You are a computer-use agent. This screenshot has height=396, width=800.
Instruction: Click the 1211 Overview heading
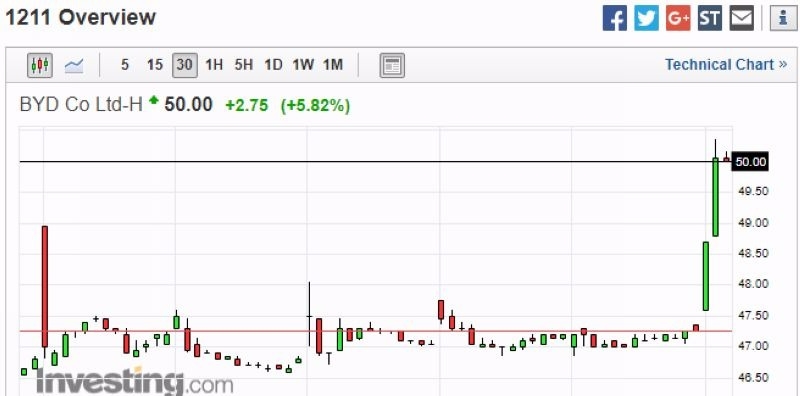[80, 17]
